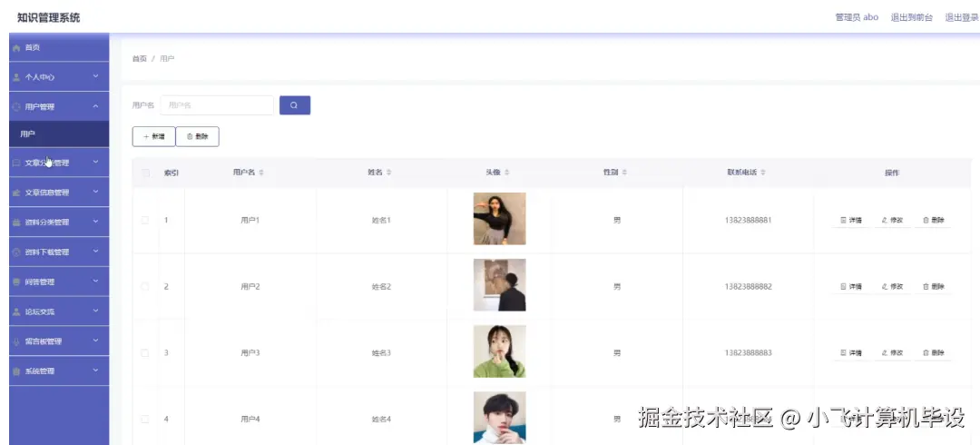Tick the checkbox for row 用户2

tap(145, 287)
